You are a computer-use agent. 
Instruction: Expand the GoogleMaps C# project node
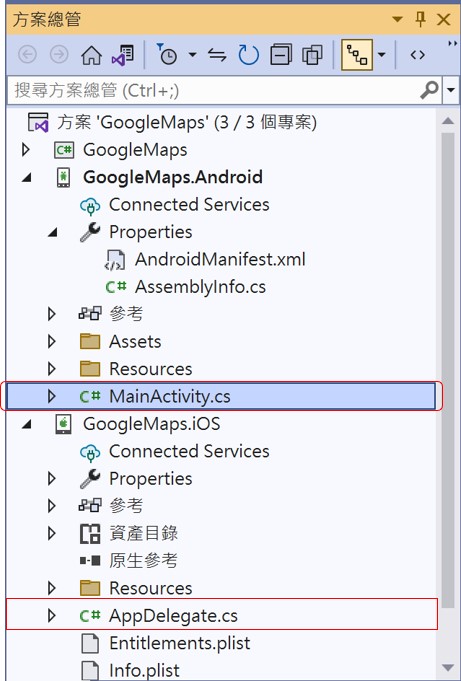[26, 150]
